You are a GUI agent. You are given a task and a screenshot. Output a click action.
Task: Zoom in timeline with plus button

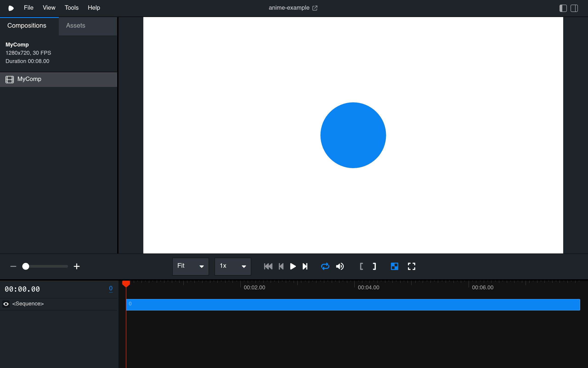click(x=76, y=266)
